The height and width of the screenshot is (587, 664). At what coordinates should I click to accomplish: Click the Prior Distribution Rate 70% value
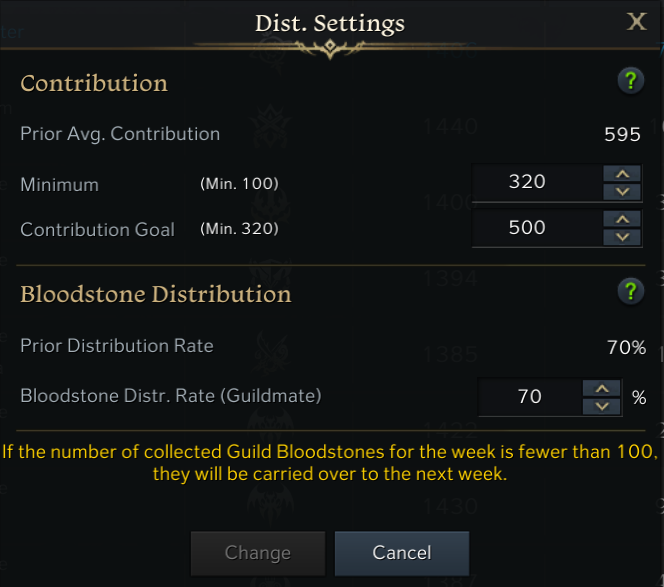626,347
